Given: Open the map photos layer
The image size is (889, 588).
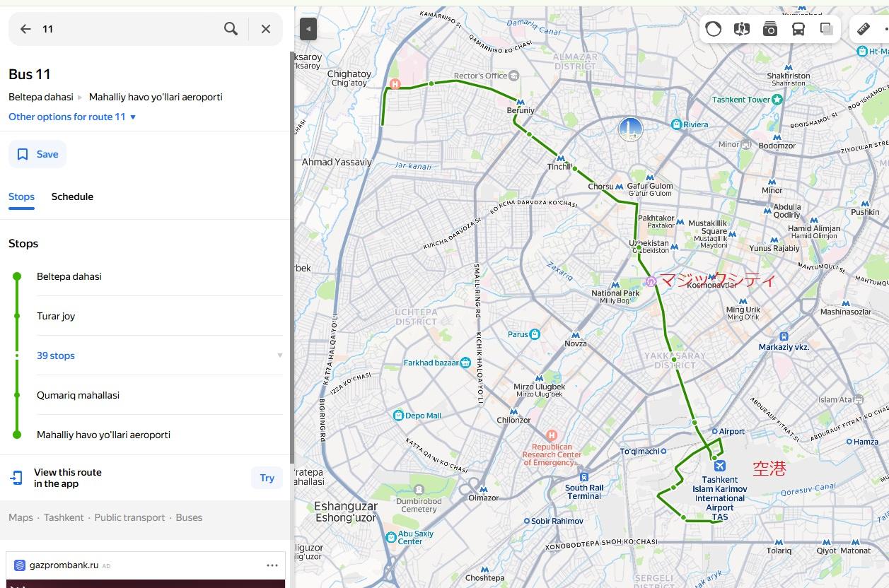Looking at the screenshot, I should click(769, 29).
